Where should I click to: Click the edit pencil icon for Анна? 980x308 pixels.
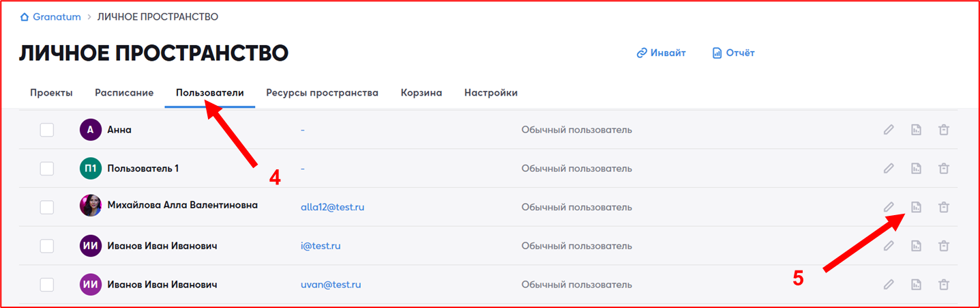tap(889, 130)
